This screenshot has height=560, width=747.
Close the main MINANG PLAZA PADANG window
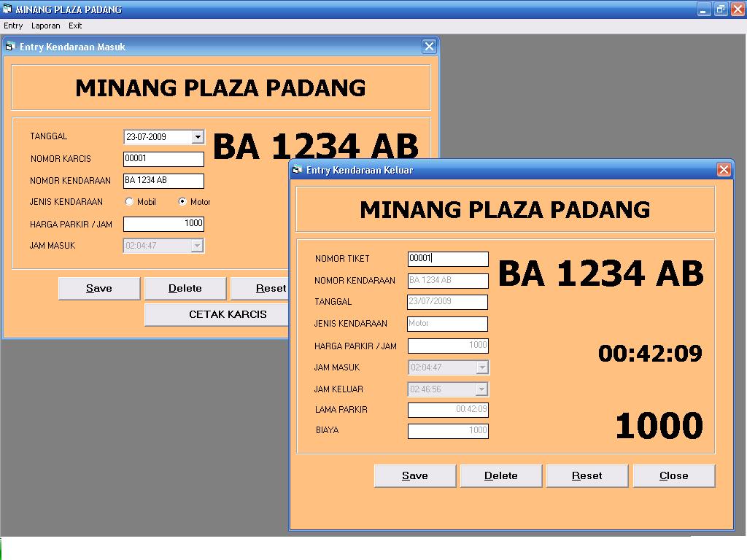pos(738,9)
